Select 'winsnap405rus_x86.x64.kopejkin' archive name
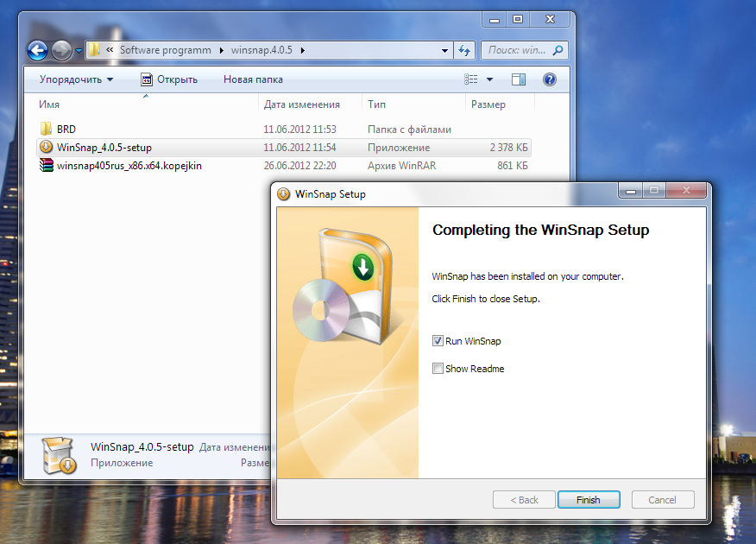The height and width of the screenshot is (544, 756). tap(129, 166)
